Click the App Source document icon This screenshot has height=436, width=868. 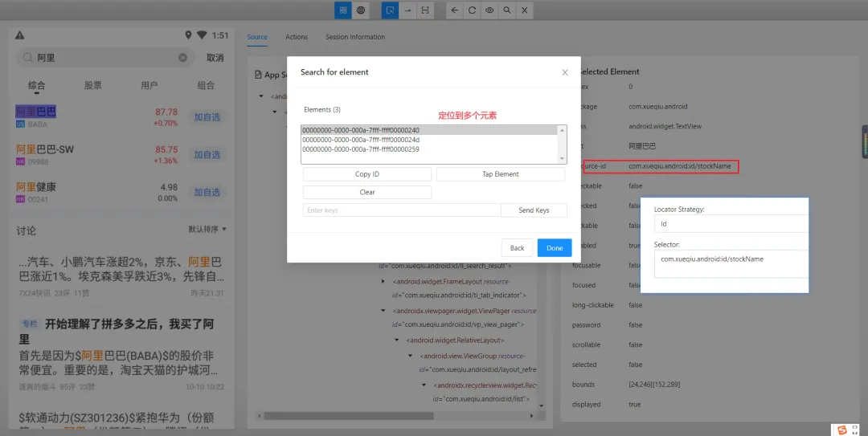pyautogui.click(x=258, y=75)
